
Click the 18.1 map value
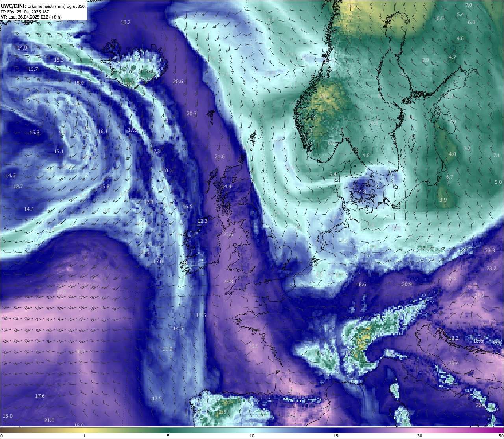167,170
